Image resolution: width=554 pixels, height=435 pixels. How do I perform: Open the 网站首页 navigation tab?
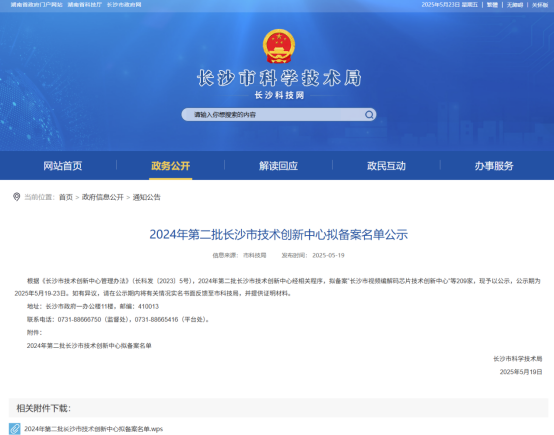tap(63, 166)
